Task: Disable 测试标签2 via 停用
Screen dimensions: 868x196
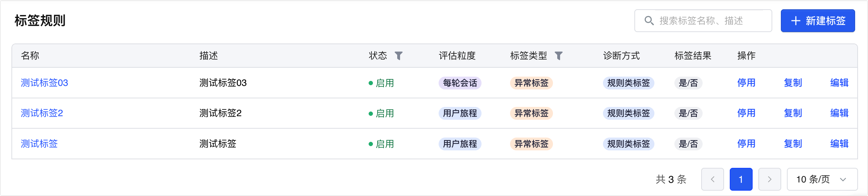Action: (x=746, y=113)
